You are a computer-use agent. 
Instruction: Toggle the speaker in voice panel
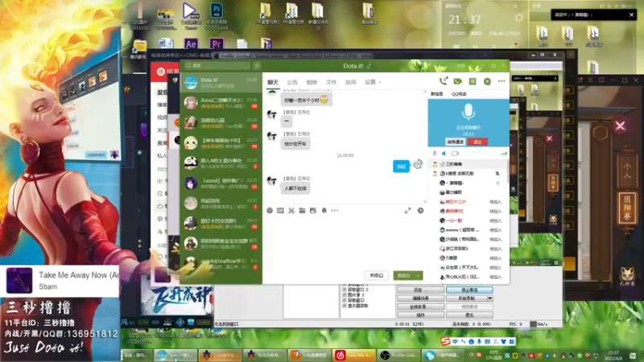pyautogui.click(x=444, y=154)
